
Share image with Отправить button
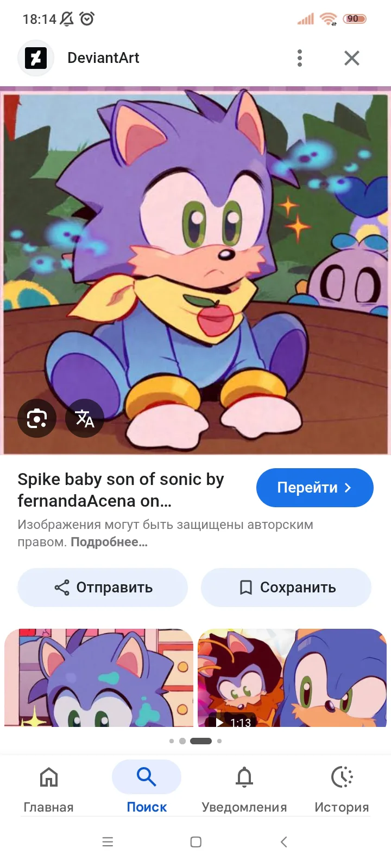[x=103, y=588]
